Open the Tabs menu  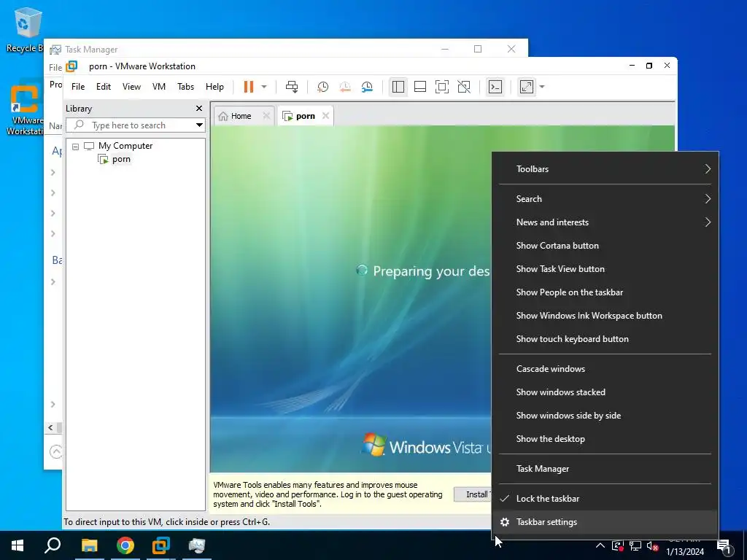click(186, 87)
